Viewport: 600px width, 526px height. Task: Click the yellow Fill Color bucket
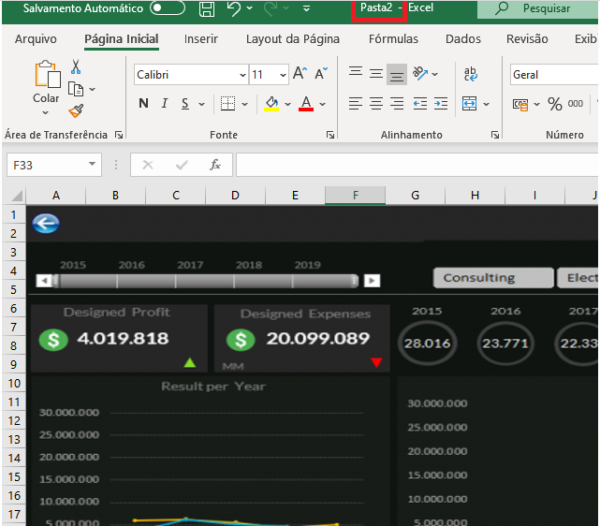click(x=271, y=104)
